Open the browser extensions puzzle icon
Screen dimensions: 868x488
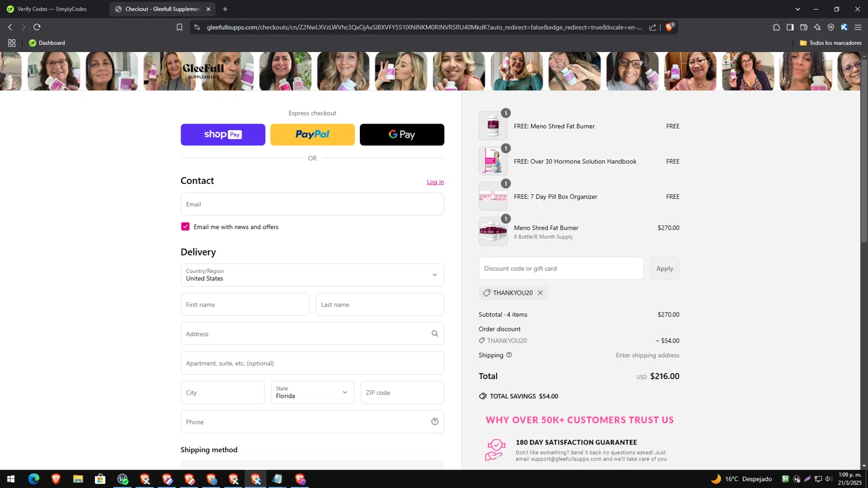pos(777,27)
